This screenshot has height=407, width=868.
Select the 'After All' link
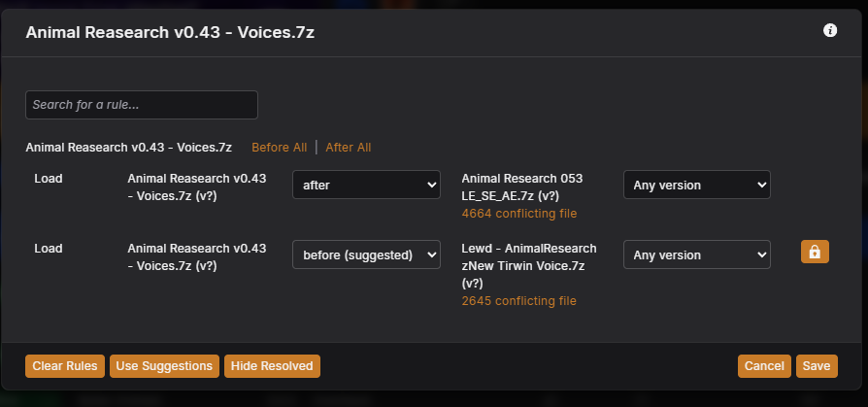click(349, 148)
